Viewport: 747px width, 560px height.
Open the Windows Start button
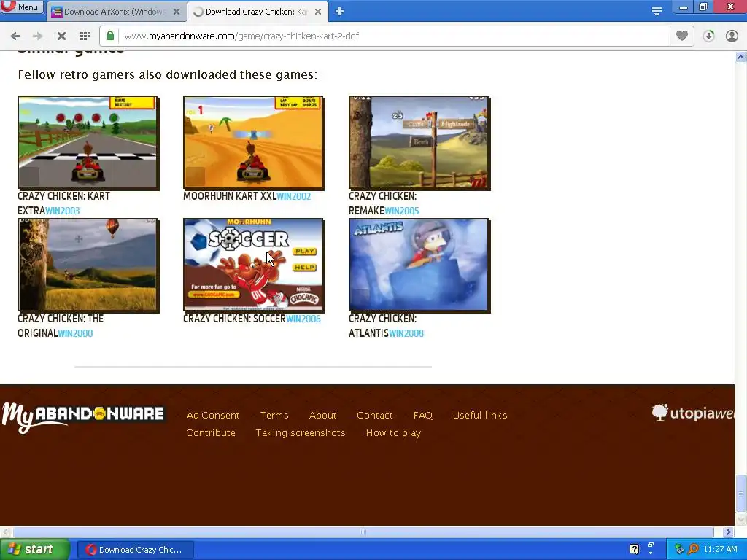(35, 550)
